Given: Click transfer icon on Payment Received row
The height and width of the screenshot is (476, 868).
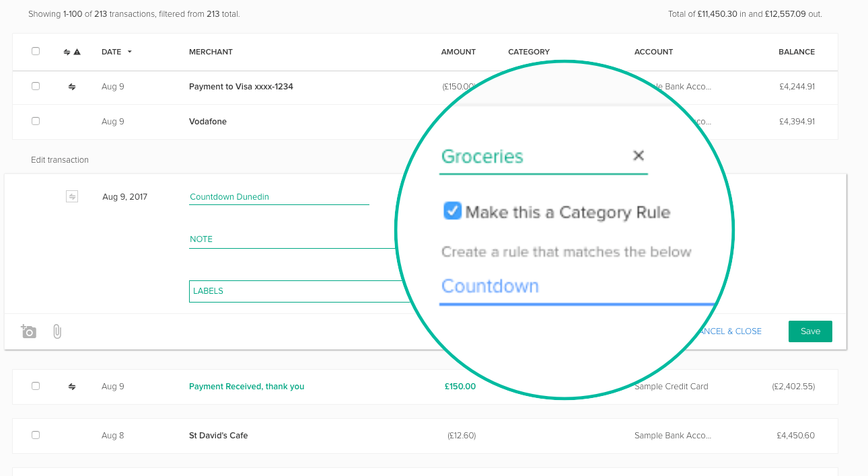Looking at the screenshot, I should point(72,387).
